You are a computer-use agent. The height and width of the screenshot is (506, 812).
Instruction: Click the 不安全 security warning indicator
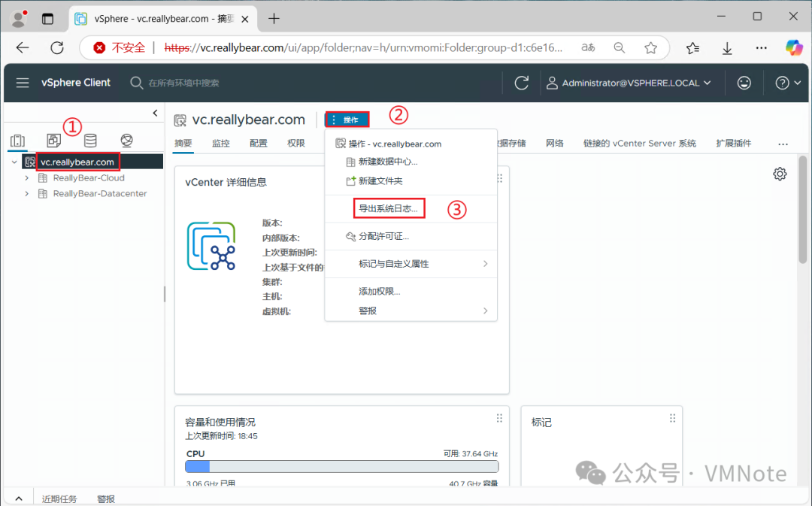(x=119, y=47)
